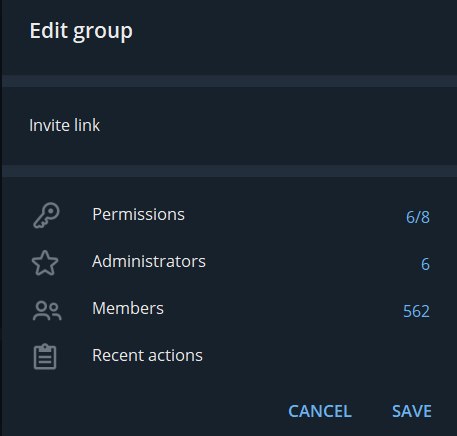Click the two-person Members icon
The height and width of the screenshot is (436, 457).
pos(47,311)
